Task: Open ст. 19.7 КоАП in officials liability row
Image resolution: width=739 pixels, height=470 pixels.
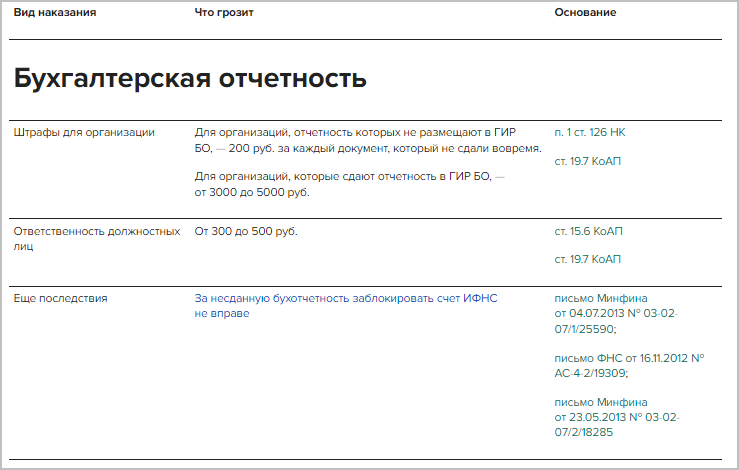Action: (x=587, y=260)
